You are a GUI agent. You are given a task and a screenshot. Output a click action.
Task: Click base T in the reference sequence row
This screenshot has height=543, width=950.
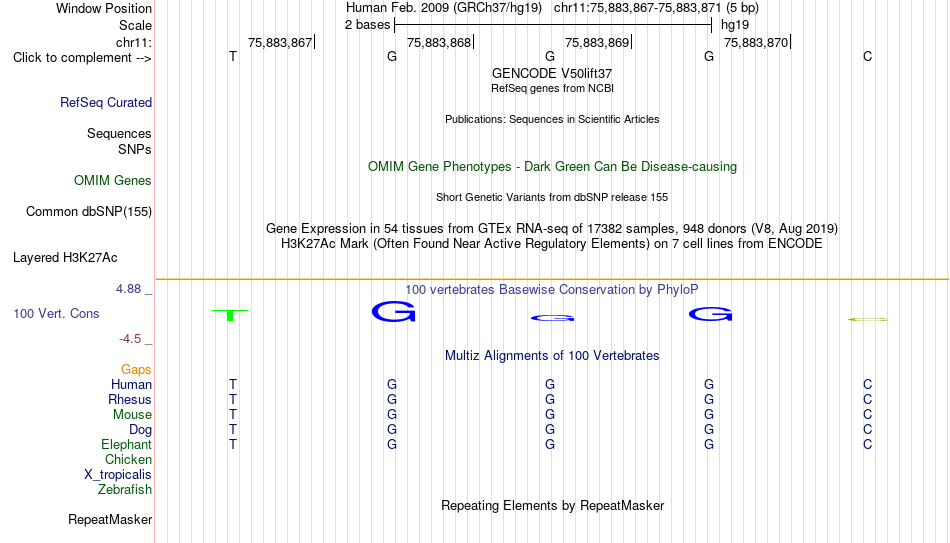[x=233, y=56]
